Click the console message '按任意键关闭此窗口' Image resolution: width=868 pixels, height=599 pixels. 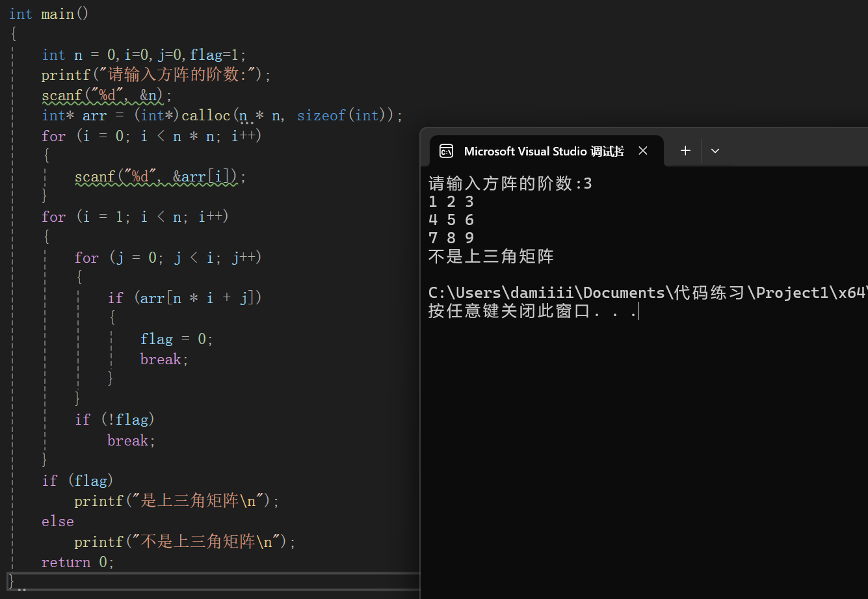click(509, 311)
